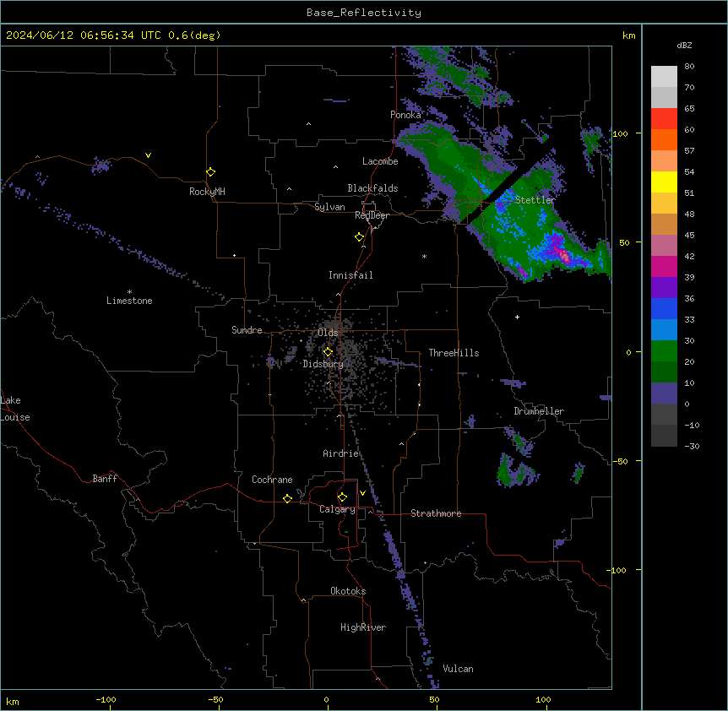Click the RockyMH label
The height and width of the screenshot is (711, 728).
[207, 192]
